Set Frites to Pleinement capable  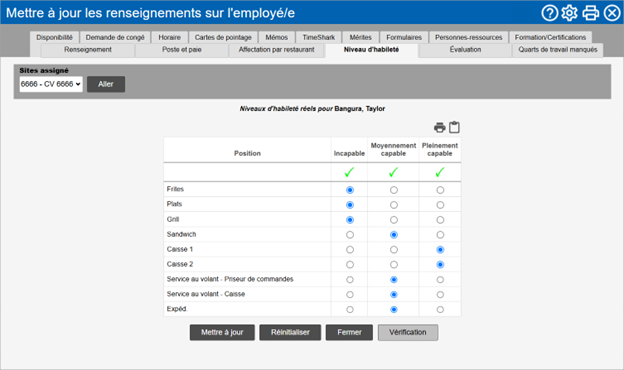[x=440, y=190]
